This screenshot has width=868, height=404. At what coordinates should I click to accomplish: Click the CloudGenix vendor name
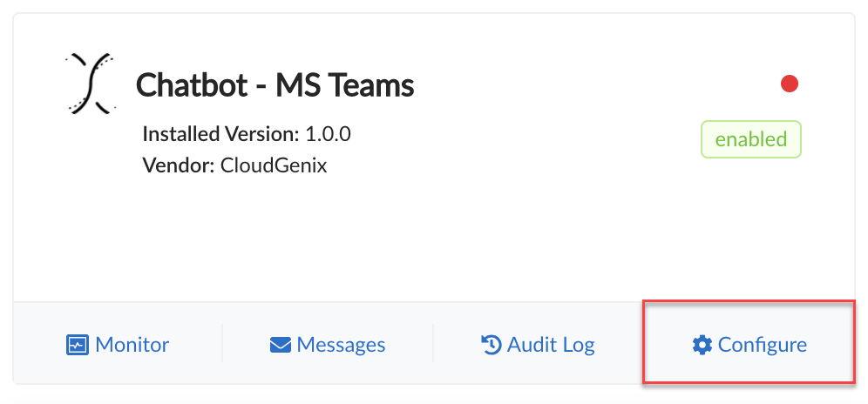(x=274, y=165)
